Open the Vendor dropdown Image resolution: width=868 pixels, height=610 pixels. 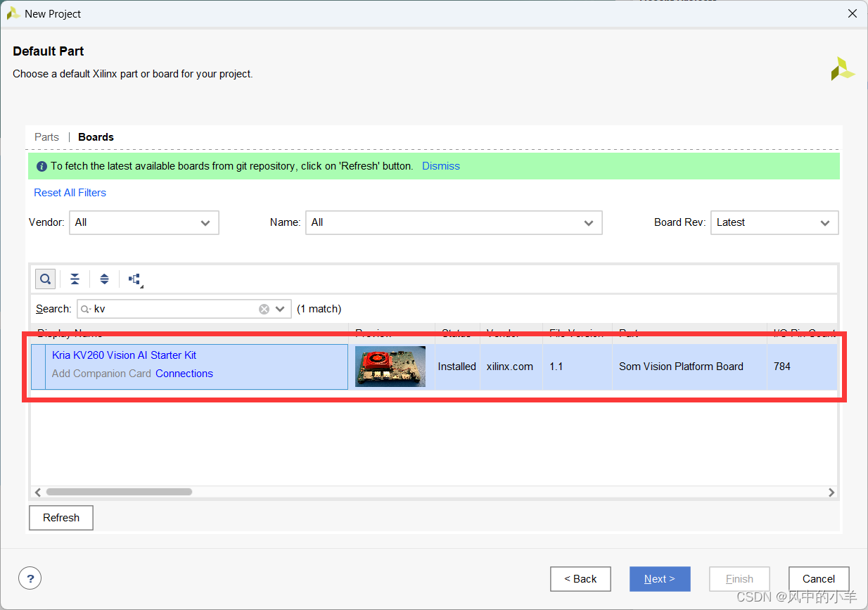[x=144, y=222]
